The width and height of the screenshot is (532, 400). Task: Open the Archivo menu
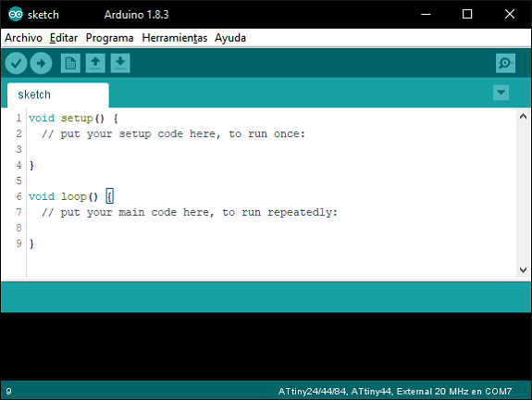pyautogui.click(x=23, y=38)
